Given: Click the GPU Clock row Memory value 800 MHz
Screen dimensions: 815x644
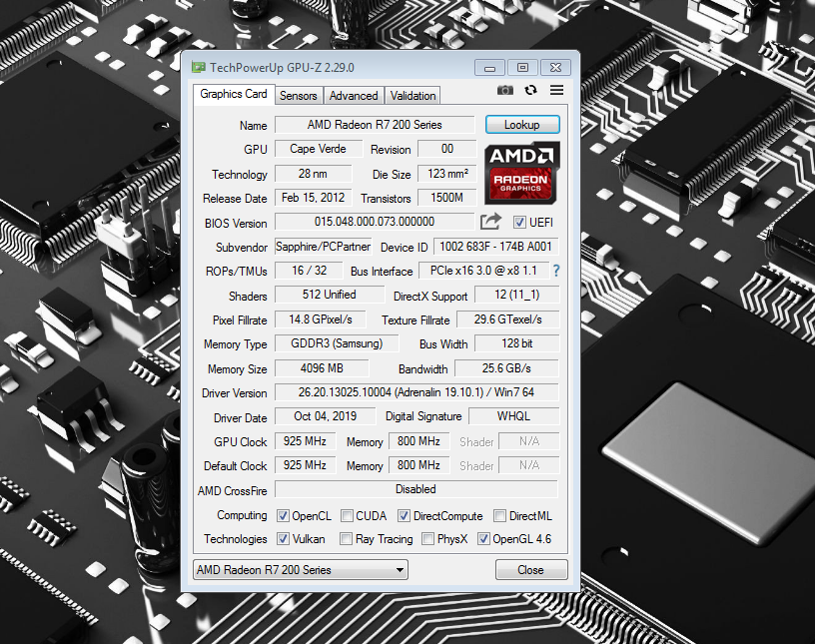Looking at the screenshot, I should 418,441.
